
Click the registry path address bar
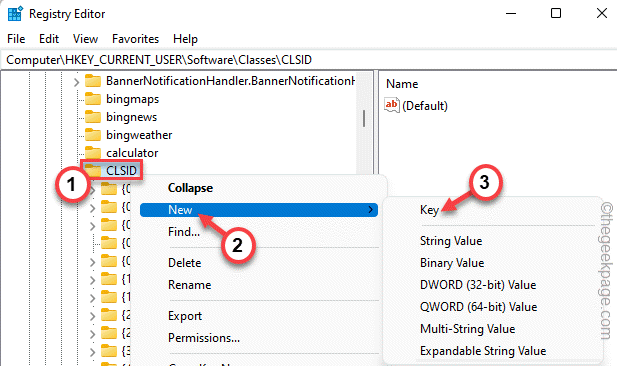pyautogui.click(x=308, y=60)
